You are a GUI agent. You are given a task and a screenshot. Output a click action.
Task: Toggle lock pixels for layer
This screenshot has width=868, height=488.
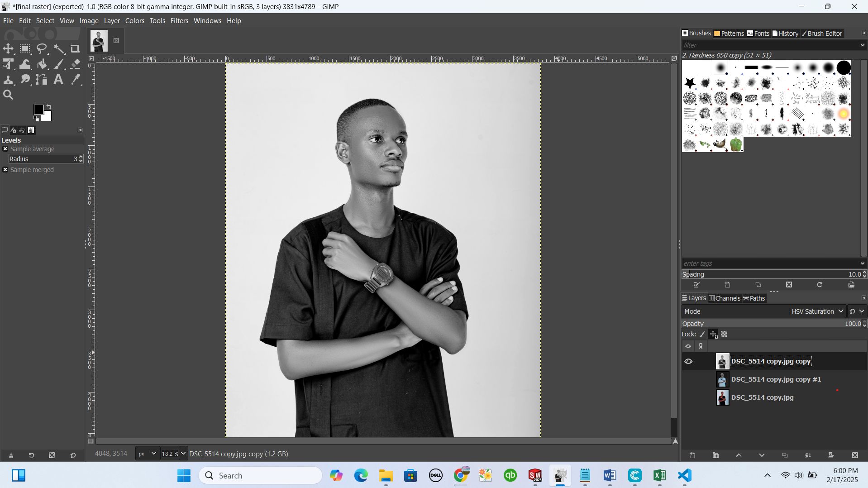tap(702, 334)
